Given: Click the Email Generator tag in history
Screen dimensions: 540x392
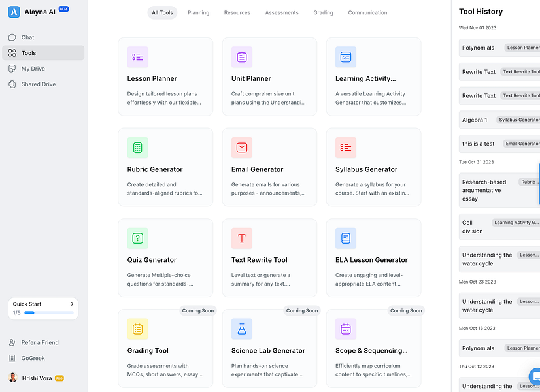Looking at the screenshot, I should 522,144.
